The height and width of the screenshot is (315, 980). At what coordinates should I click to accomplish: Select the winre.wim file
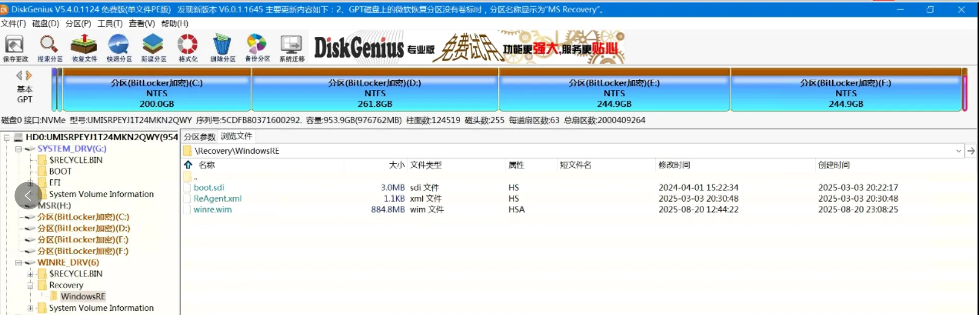click(213, 210)
